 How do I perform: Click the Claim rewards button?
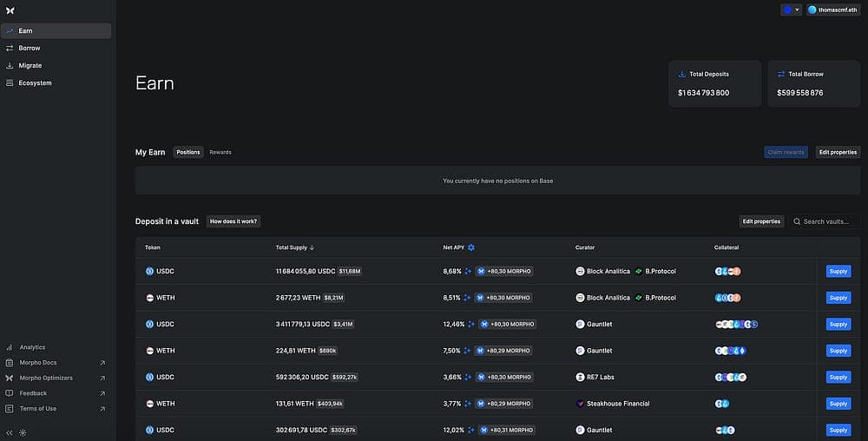(786, 152)
